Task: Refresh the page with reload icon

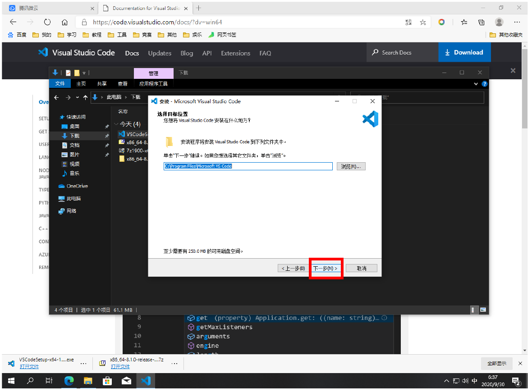Action: click(47, 22)
